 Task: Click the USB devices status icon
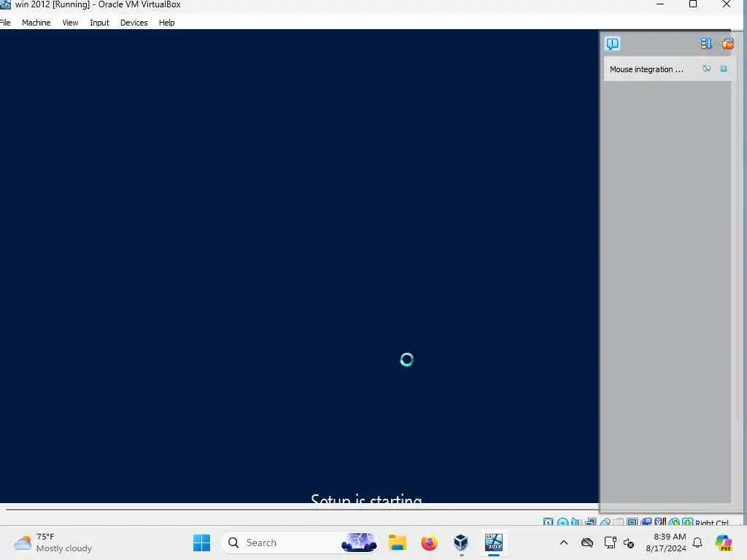pyautogui.click(x=605, y=522)
